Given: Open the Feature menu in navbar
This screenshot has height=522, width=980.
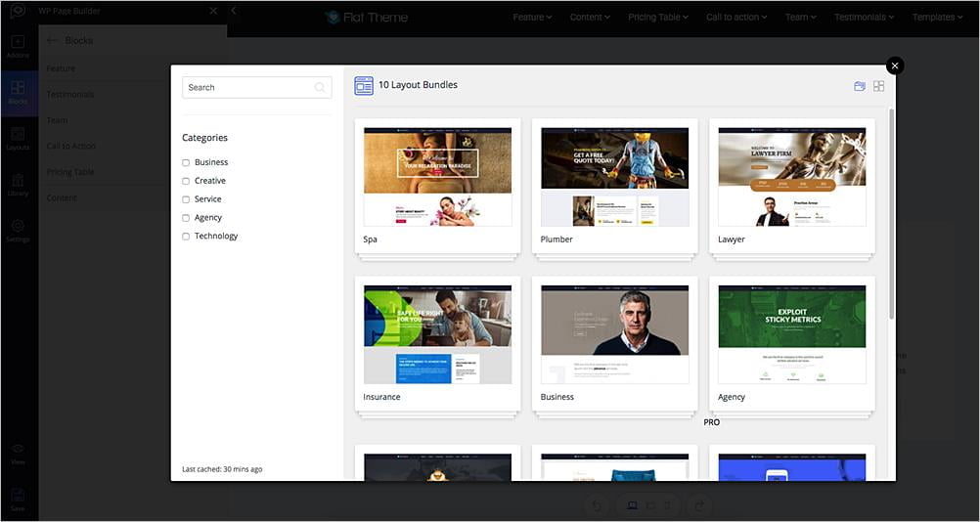Looking at the screenshot, I should [532, 18].
